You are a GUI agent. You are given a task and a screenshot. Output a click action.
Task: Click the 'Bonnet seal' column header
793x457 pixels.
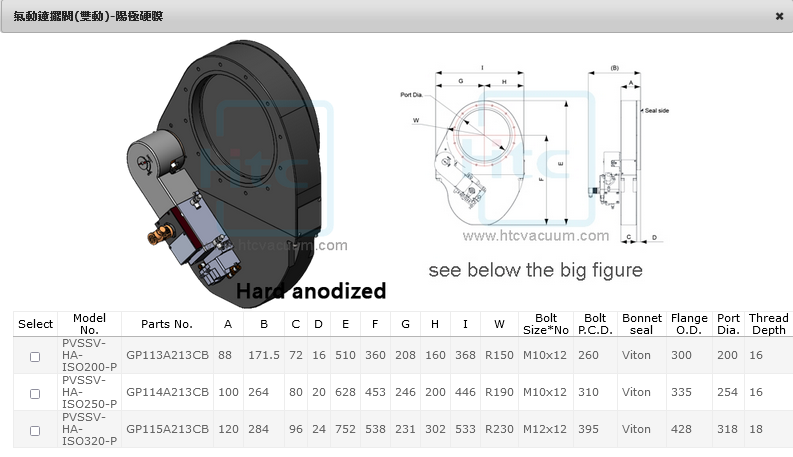(x=641, y=324)
